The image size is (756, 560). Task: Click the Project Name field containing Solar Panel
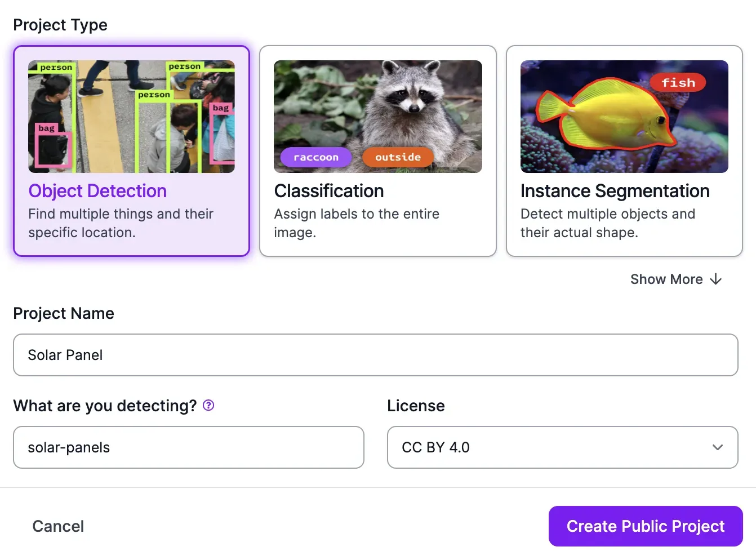[x=375, y=355]
